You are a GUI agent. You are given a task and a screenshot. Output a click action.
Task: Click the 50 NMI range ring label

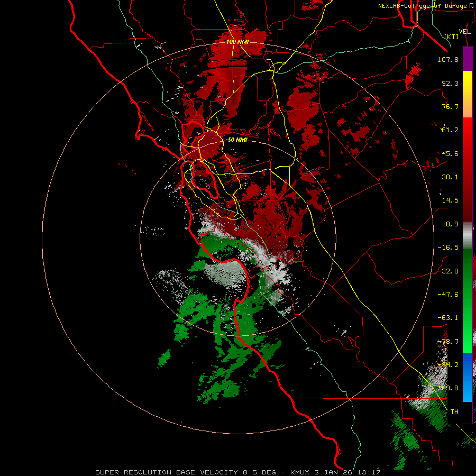click(237, 140)
